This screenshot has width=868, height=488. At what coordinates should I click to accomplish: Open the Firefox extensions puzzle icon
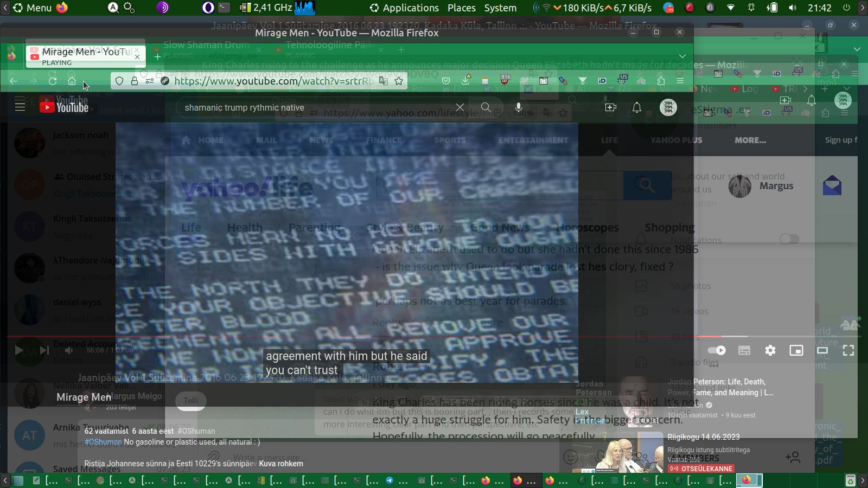coord(661,81)
